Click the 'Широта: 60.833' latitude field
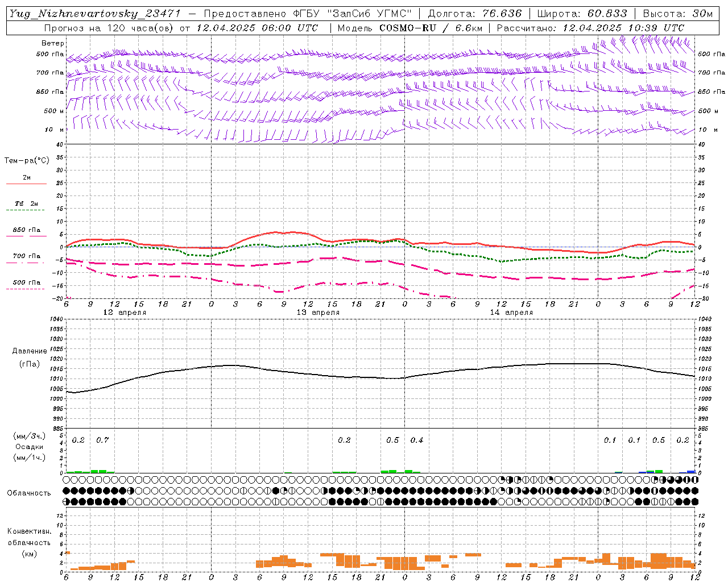728x582 pixels. pos(582,14)
